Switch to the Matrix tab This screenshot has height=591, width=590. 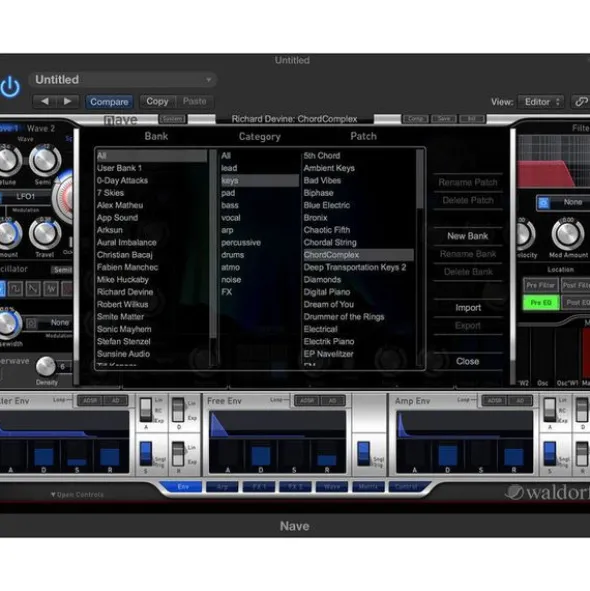368,487
